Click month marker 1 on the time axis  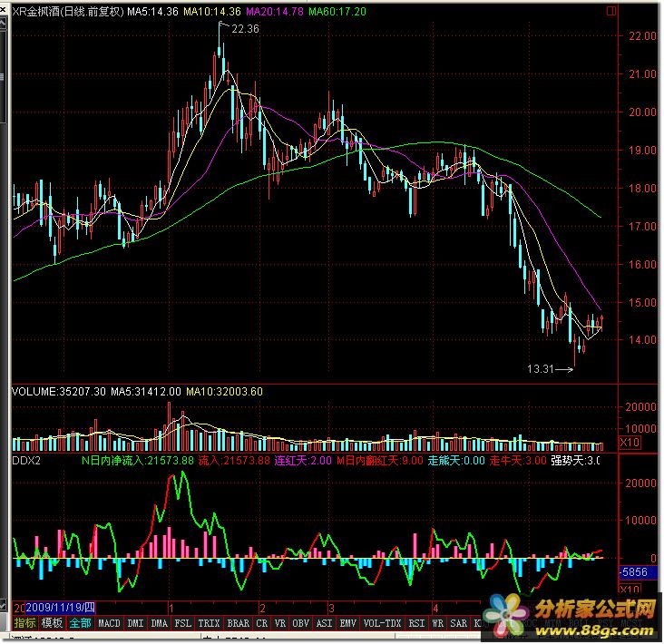click(171, 609)
